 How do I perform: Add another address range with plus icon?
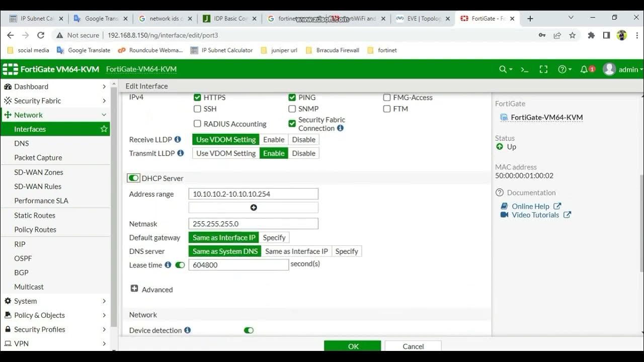254,208
